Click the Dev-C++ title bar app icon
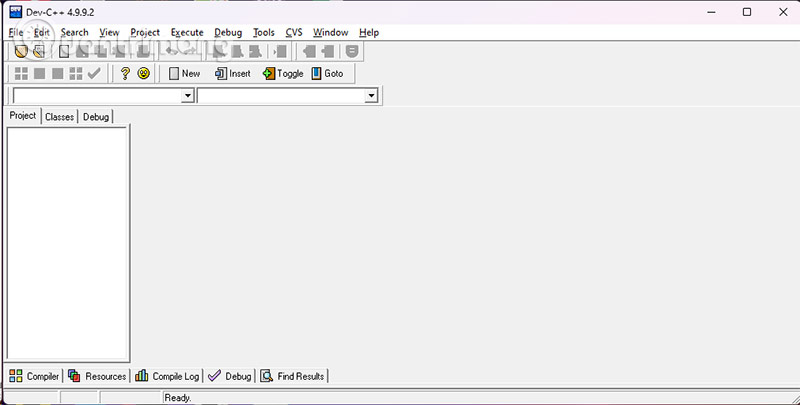 16,12
